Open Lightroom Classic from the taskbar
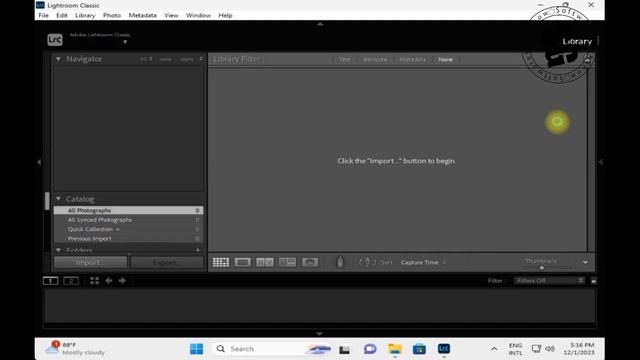The height and width of the screenshot is (360, 640). tap(444, 349)
